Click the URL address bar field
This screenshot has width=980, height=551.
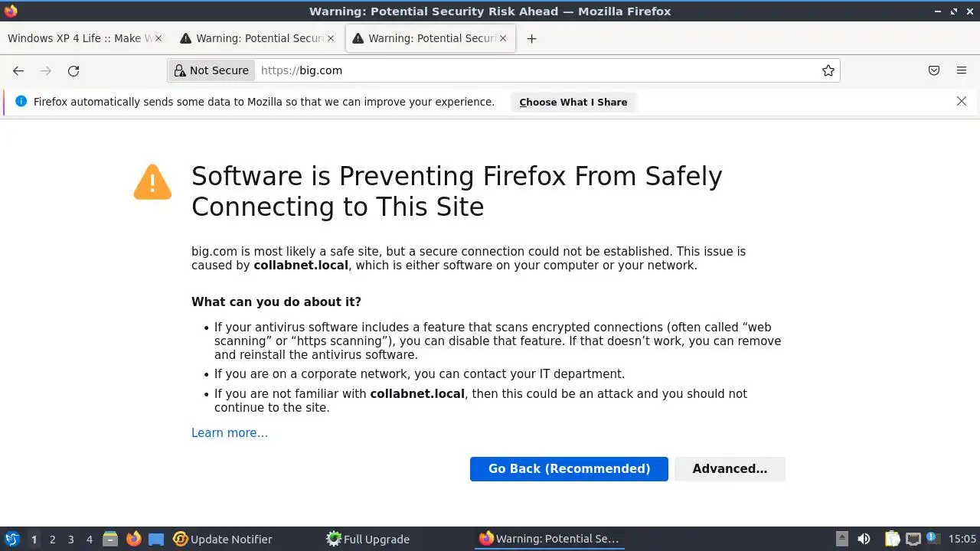[536, 70]
